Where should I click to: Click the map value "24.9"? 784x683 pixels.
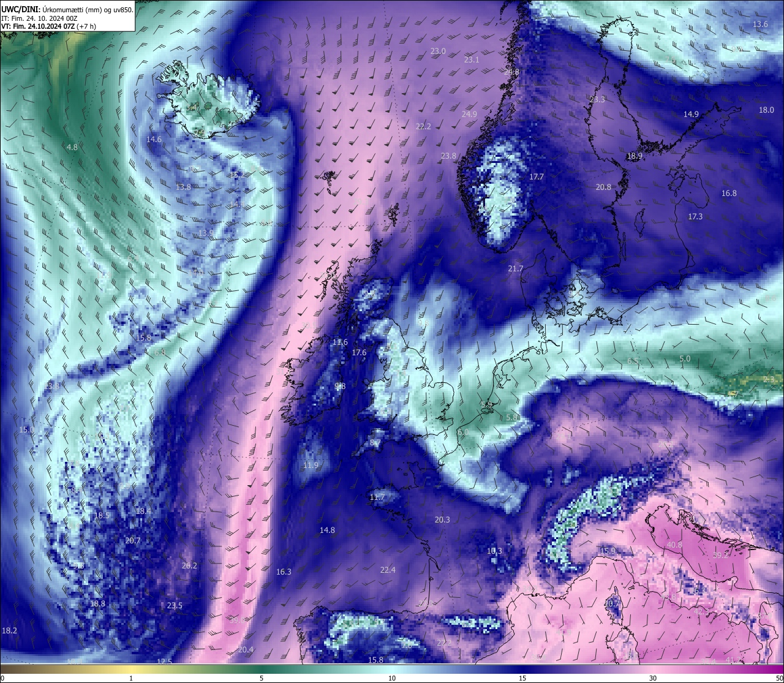click(469, 115)
